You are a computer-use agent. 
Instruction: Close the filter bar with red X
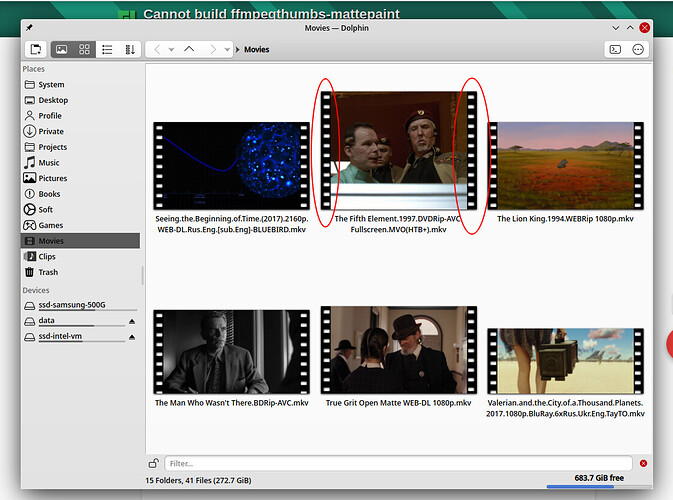643,464
